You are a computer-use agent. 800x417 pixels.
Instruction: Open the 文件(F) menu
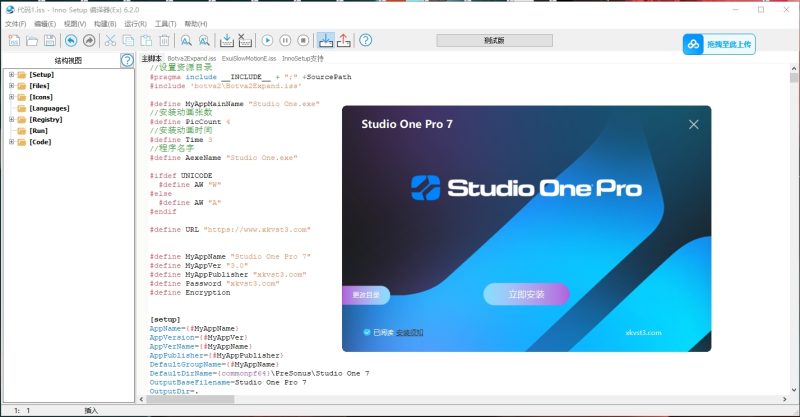pos(16,24)
